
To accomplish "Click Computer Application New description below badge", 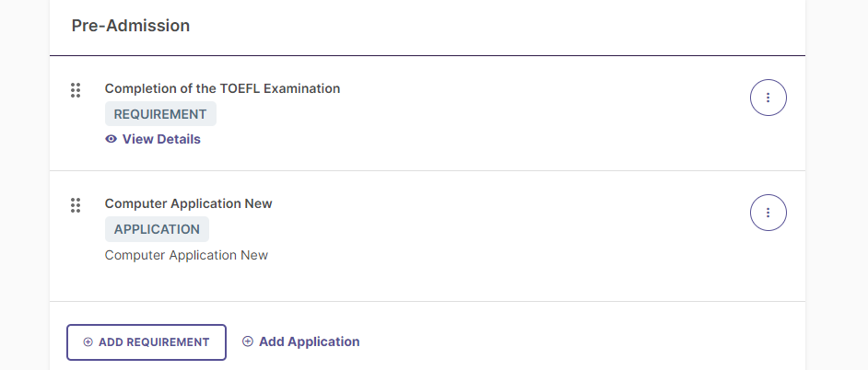I will pyautogui.click(x=186, y=255).
